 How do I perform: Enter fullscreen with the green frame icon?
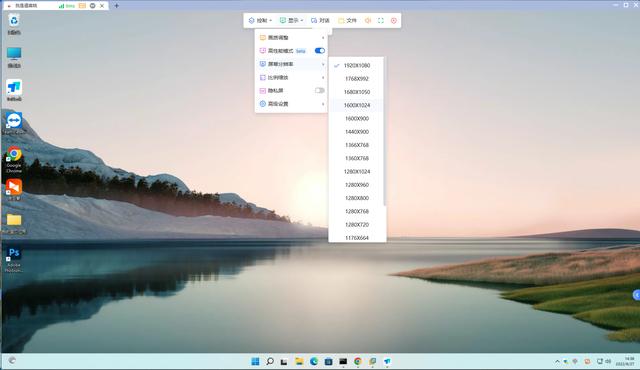(x=381, y=20)
